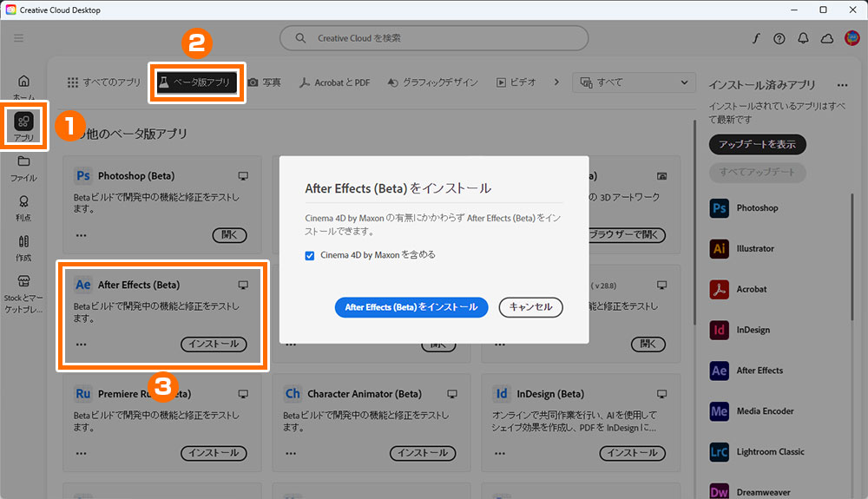Open the fonts f icon
Viewport: 868px width, 499px height.
755,38
